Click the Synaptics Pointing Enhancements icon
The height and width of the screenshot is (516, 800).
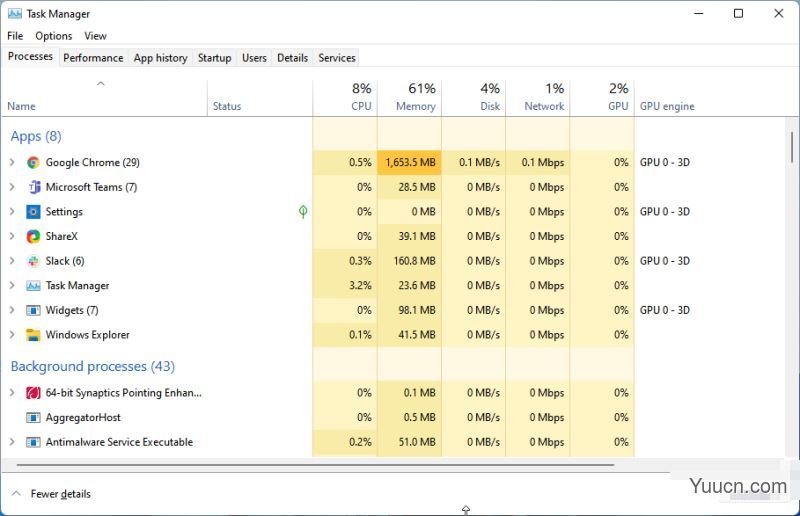pos(33,393)
